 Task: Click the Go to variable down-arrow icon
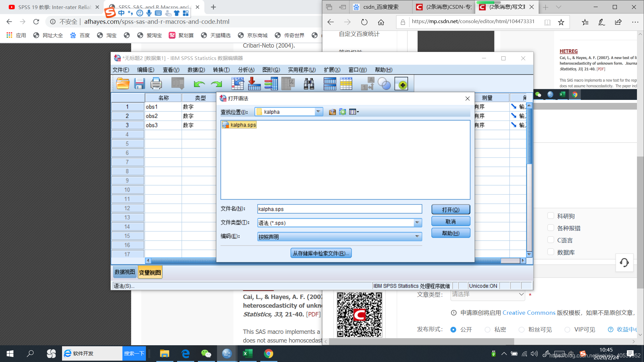[x=254, y=83]
